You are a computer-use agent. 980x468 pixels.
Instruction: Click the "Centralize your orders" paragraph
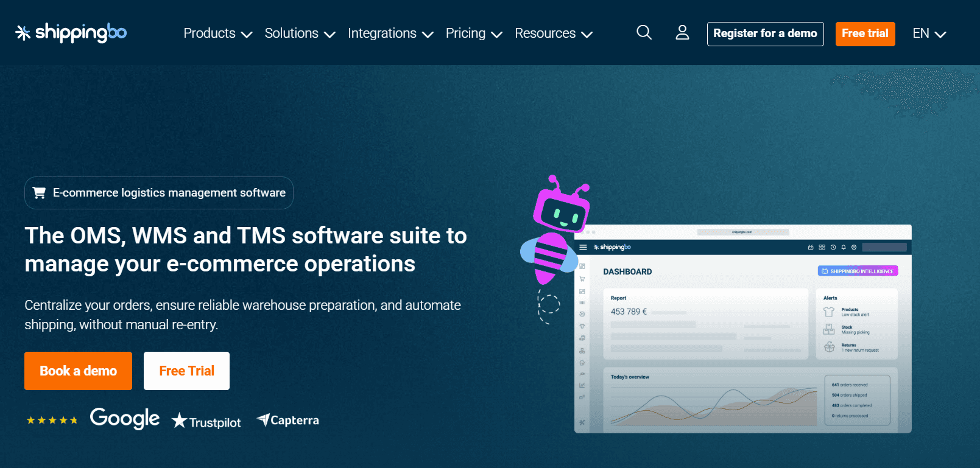tap(242, 315)
